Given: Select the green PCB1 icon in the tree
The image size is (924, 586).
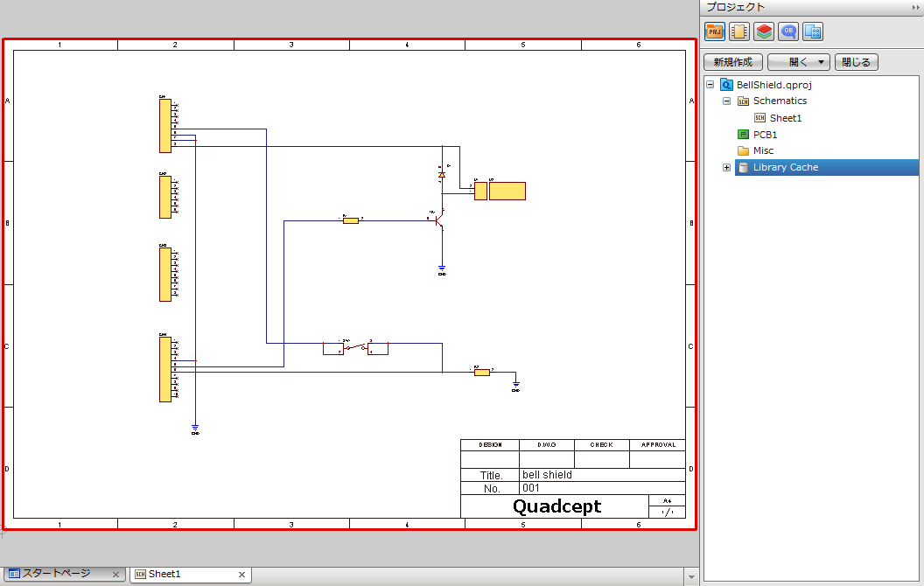Looking at the screenshot, I should [x=741, y=134].
